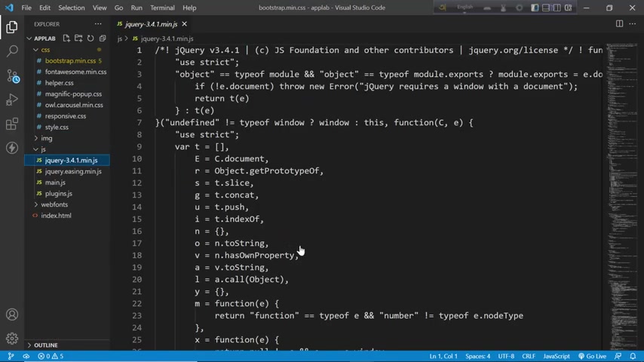This screenshot has width=644, height=362.
Task: Change file encoding UTF-8
Action: [x=506, y=356]
